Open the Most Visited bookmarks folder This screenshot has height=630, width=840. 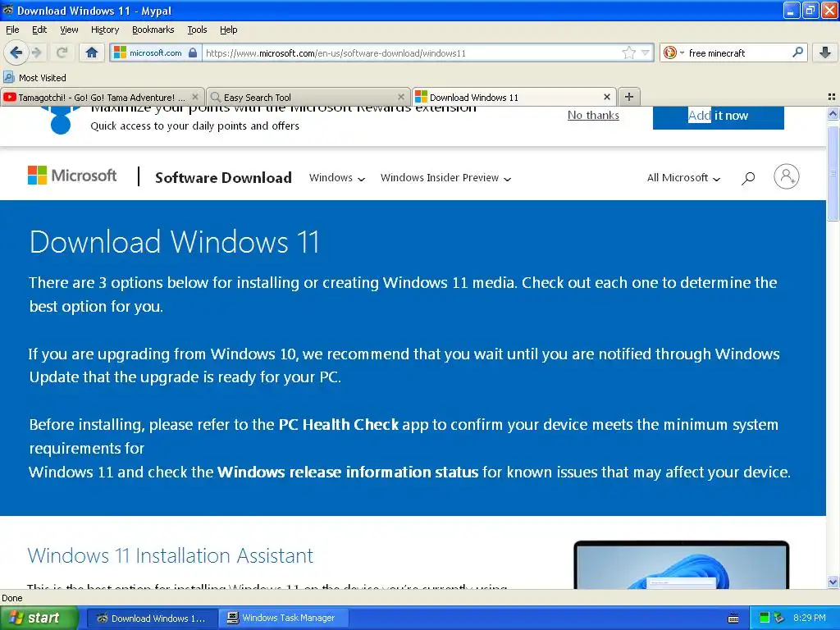(34, 78)
